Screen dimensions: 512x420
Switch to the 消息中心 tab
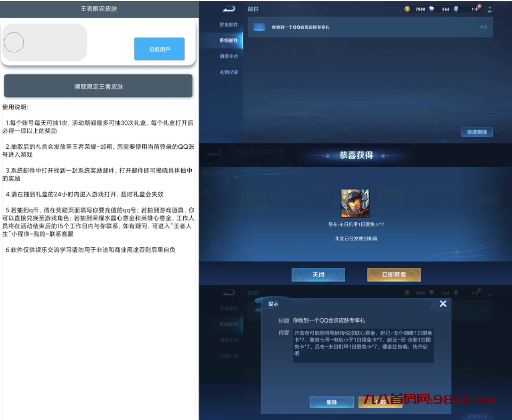pos(229,56)
